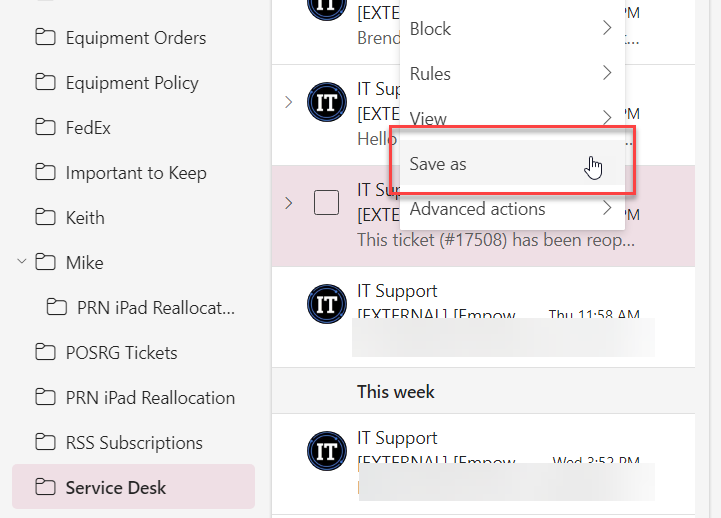Click the RSS Subscriptions folder icon
Image resolution: width=721 pixels, height=518 pixels.
pyautogui.click(x=45, y=442)
